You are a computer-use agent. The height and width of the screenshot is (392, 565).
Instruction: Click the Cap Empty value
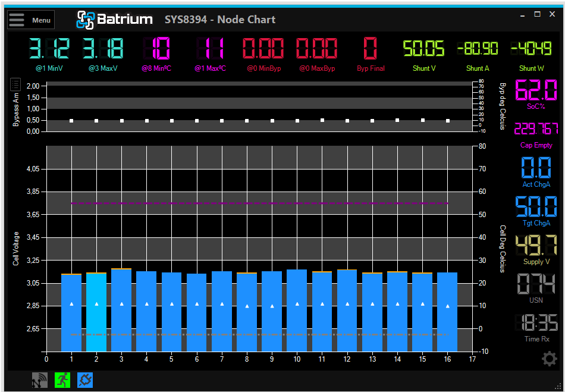point(536,129)
